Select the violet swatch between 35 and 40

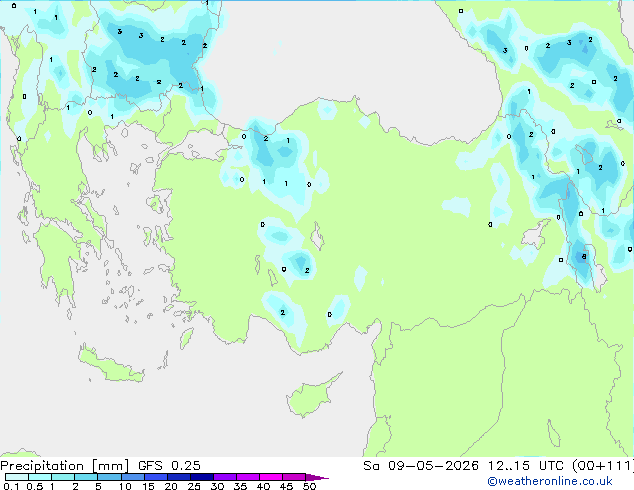pyautogui.click(x=247, y=477)
